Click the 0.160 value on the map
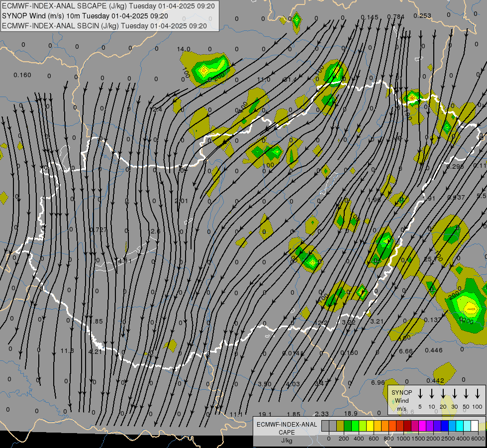Viewport: 487px width, 448px height. click(22, 75)
